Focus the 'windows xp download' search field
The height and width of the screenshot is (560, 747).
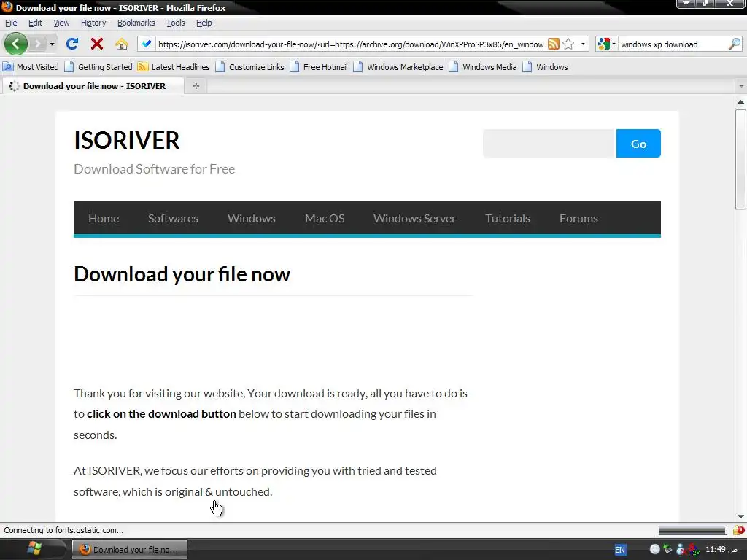[x=673, y=44]
